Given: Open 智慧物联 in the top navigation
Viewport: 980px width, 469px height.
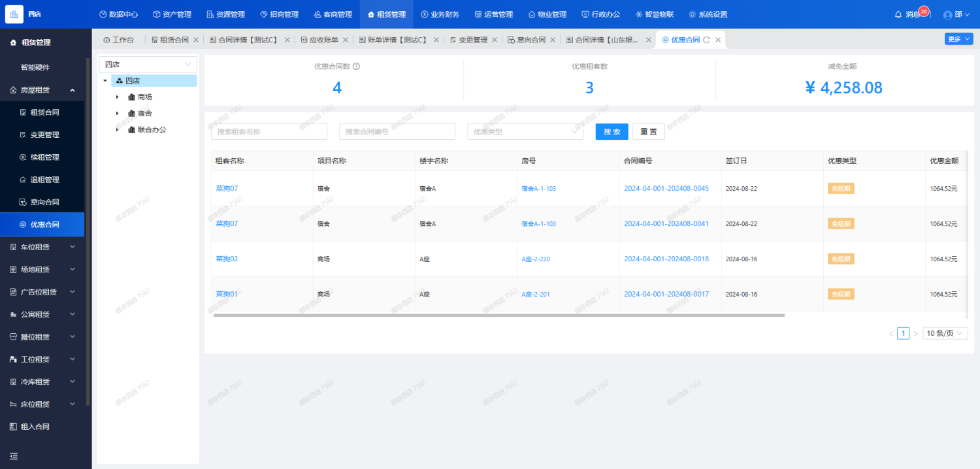Looking at the screenshot, I should [x=654, y=14].
